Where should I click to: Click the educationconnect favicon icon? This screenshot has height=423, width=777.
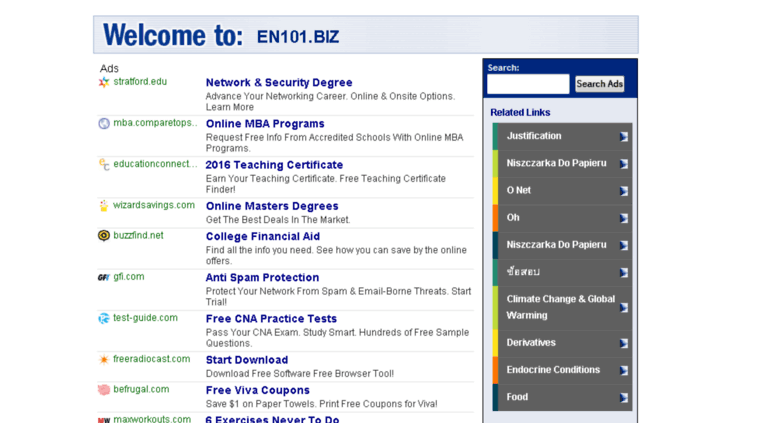[x=104, y=164]
